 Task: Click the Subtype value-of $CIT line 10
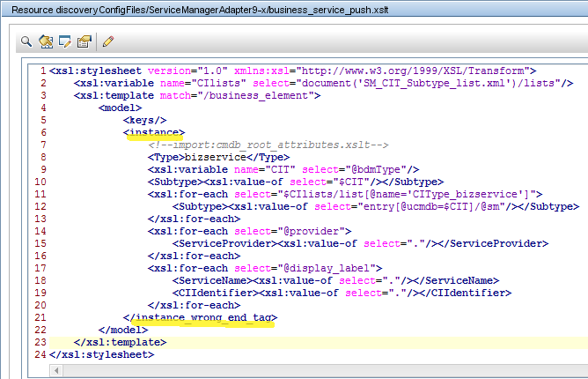pos(296,182)
